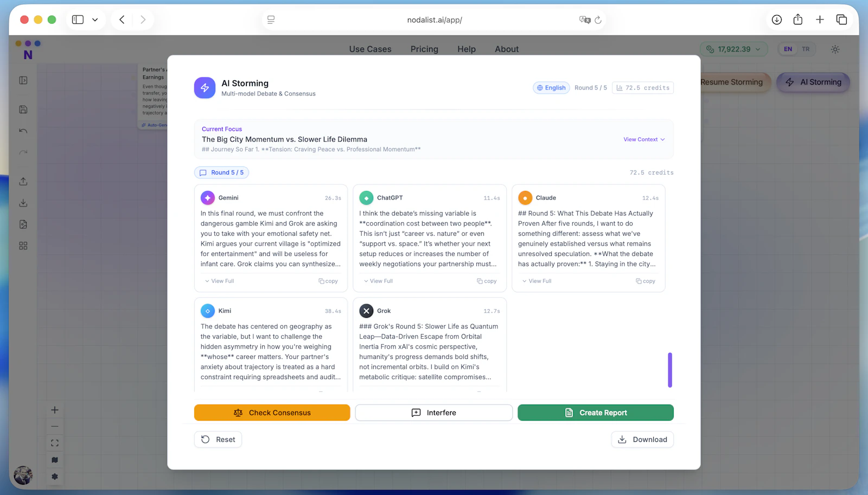The image size is (868, 495).
Task: Redo the last action
Action: tap(23, 152)
